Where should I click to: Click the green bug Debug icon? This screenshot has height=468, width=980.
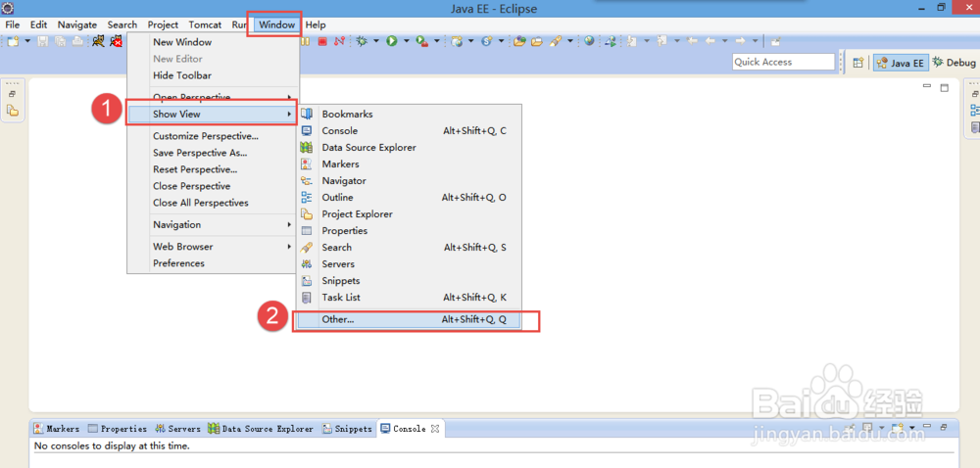[362, 41]
